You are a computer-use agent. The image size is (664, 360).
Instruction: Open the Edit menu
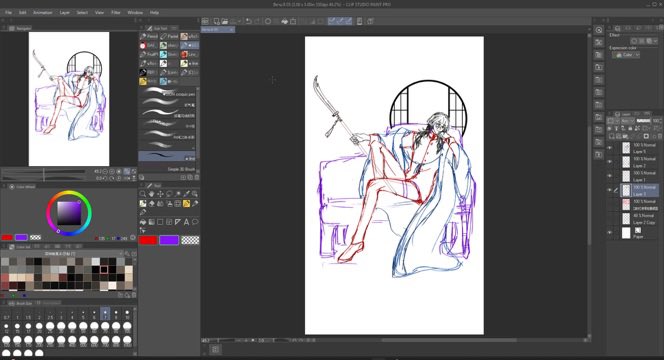coord(22,13)
